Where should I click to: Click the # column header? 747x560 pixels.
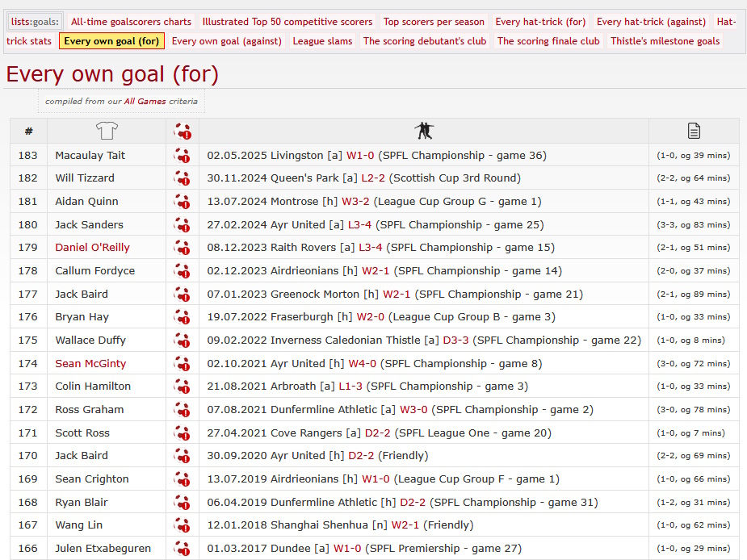pos(28,131)
